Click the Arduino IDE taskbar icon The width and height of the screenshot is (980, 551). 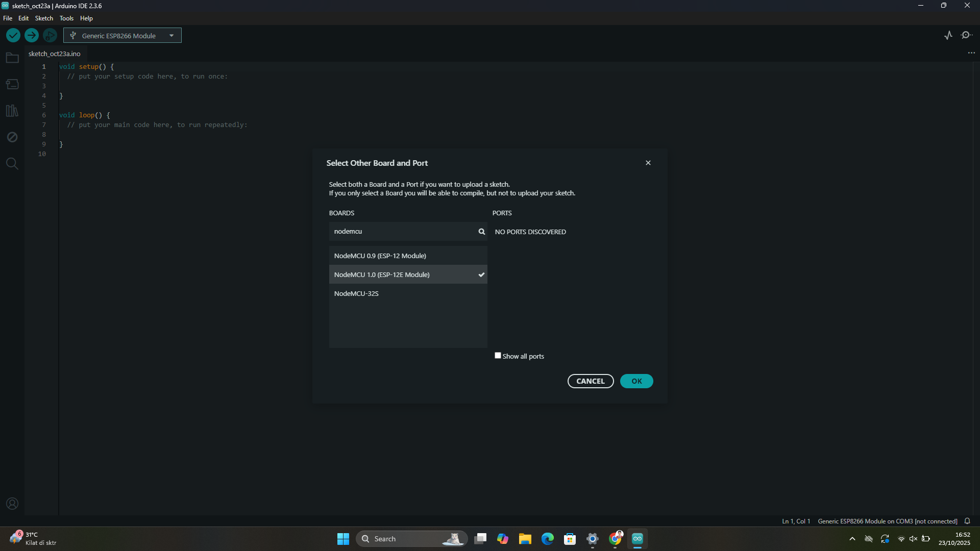[x=638, y=539]
